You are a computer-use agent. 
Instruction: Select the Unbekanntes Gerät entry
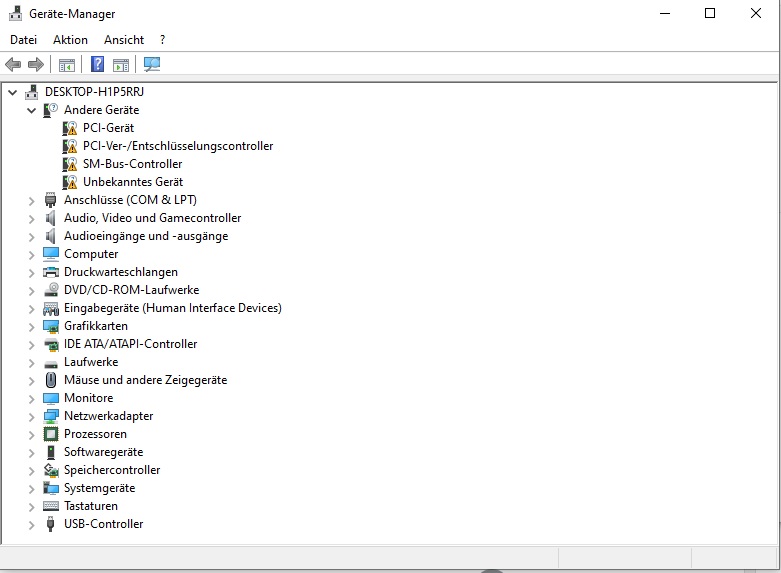(x=133, y=182)
